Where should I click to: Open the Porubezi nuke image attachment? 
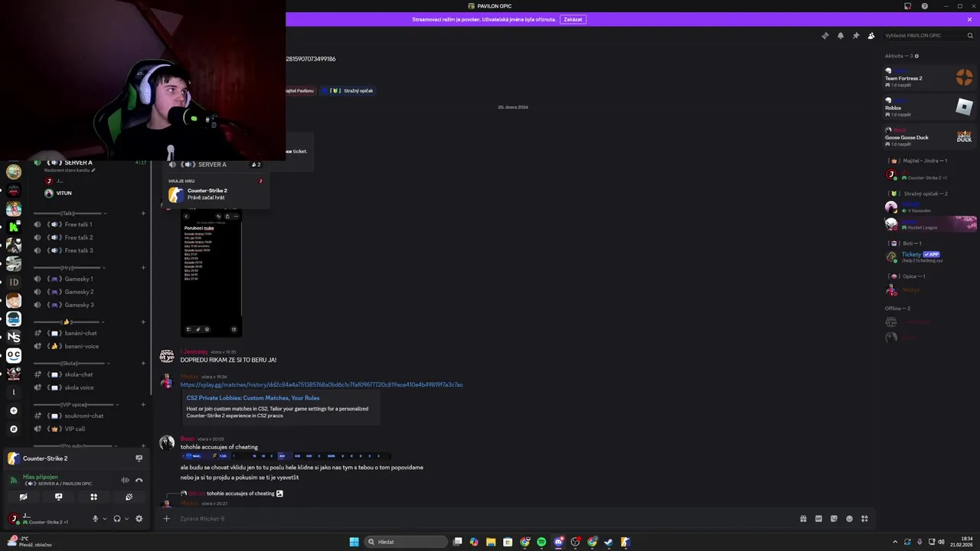211,272
